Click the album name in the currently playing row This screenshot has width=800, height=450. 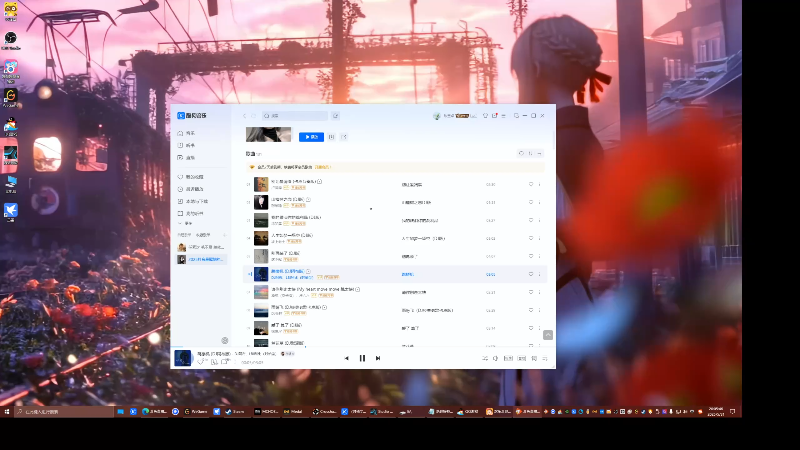point(407,274)
